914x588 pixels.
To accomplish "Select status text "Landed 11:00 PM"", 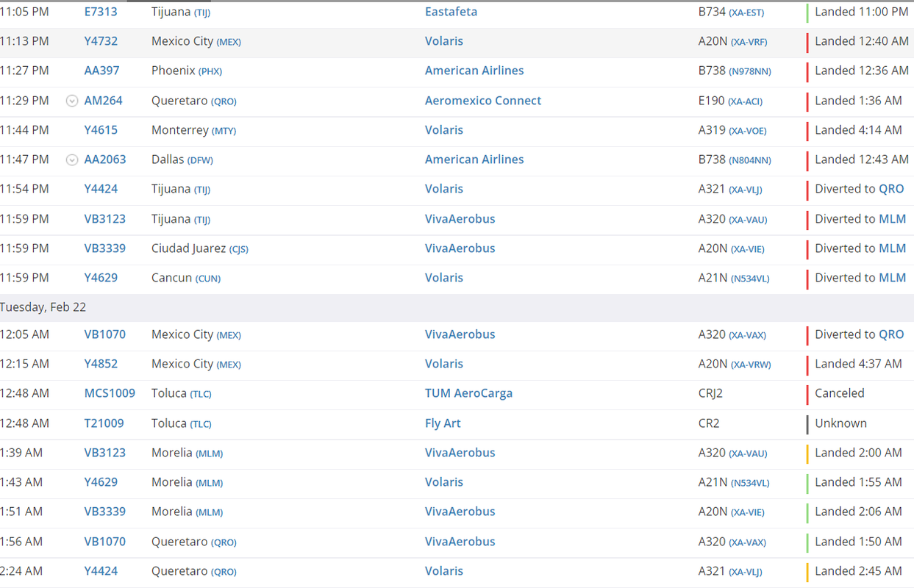I will (861, 12).
